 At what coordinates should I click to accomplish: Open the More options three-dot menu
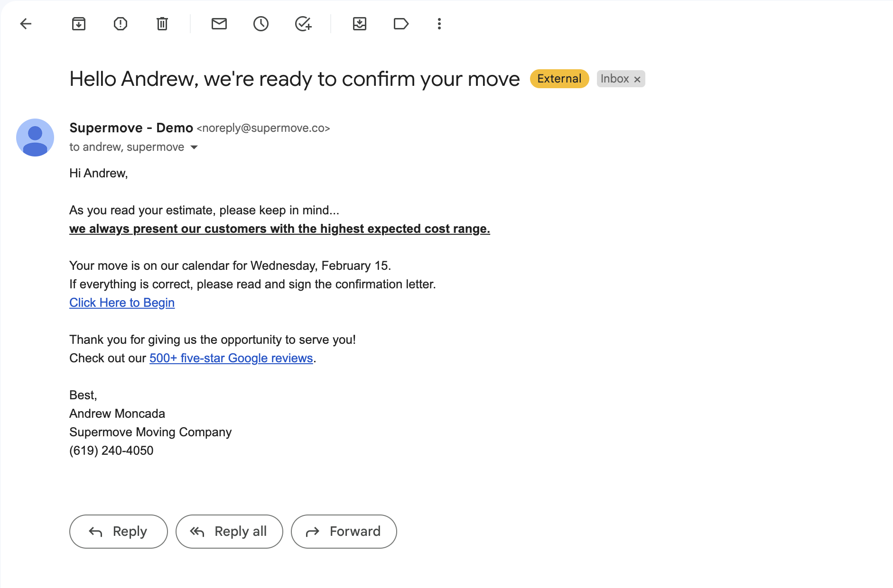(439, 24)
